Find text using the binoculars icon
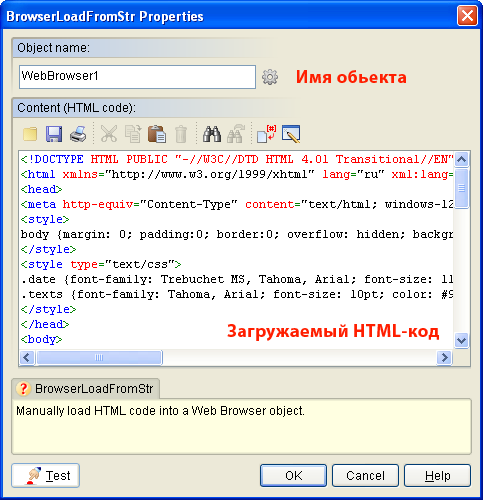 click(212, 134)
